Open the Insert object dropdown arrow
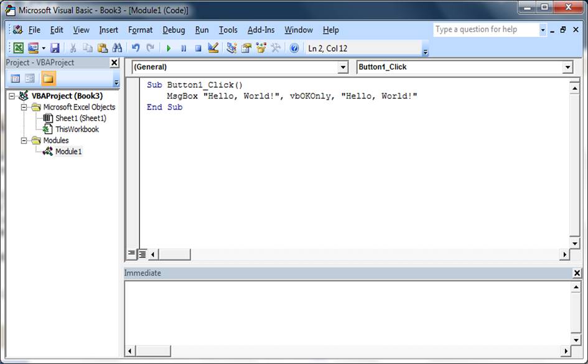Image resolution: width=588 pixels, height=364 pixels. click(44, 48)
